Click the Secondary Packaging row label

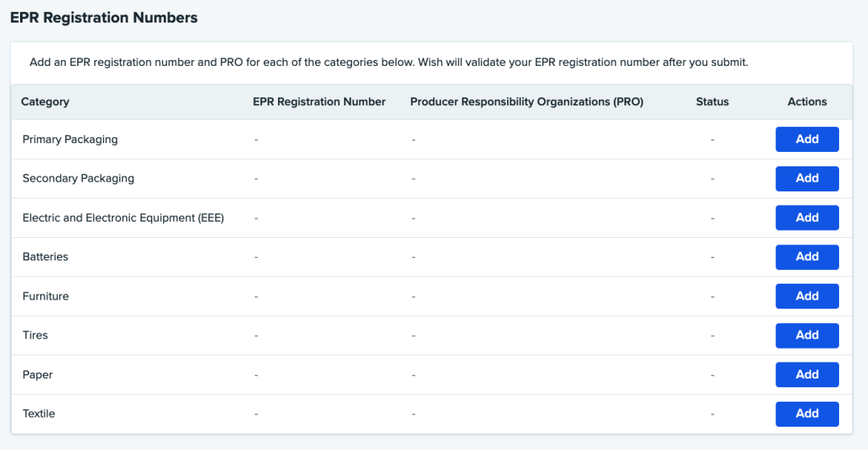(78, 178)
